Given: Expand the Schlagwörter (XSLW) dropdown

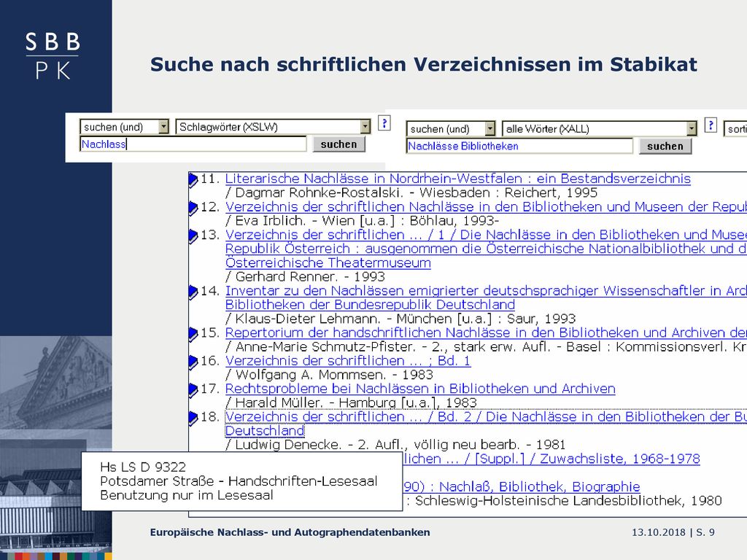Looking at the screenshot, I should tap(273, 127).
